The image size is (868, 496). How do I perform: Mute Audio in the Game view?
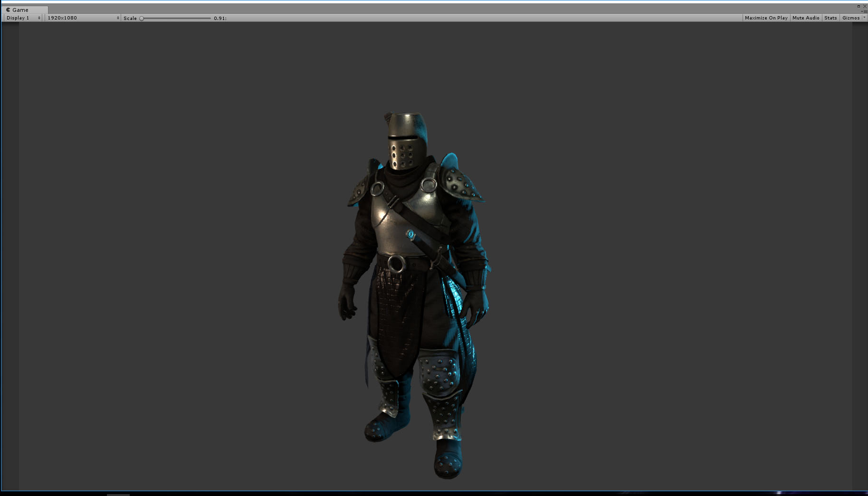(805, 18)
